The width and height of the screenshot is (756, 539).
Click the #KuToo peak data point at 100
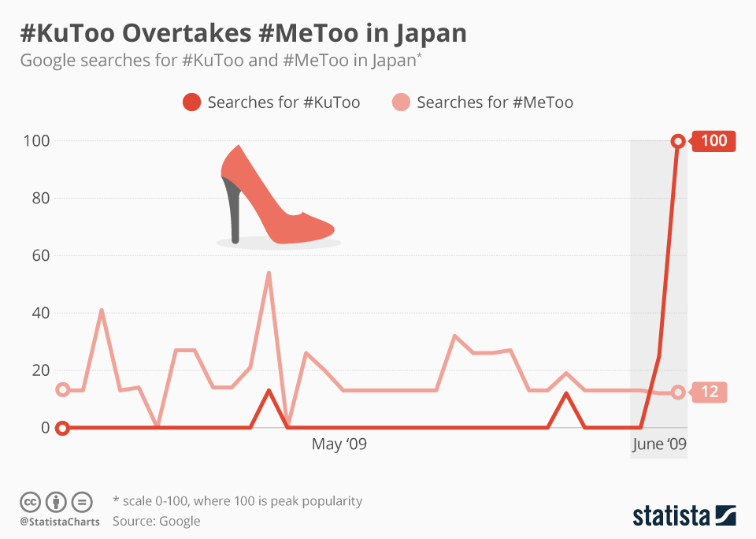coord(678,141)
